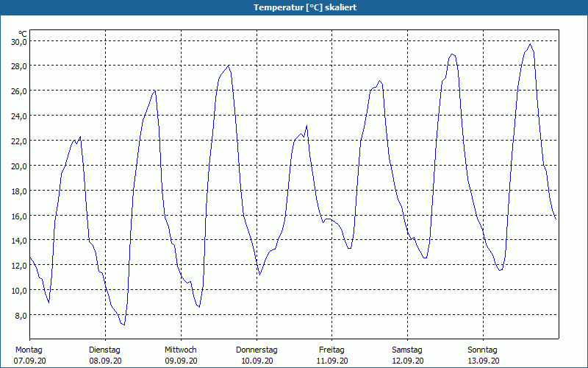Click the date 11.09.20

click(x=333, y=361)
